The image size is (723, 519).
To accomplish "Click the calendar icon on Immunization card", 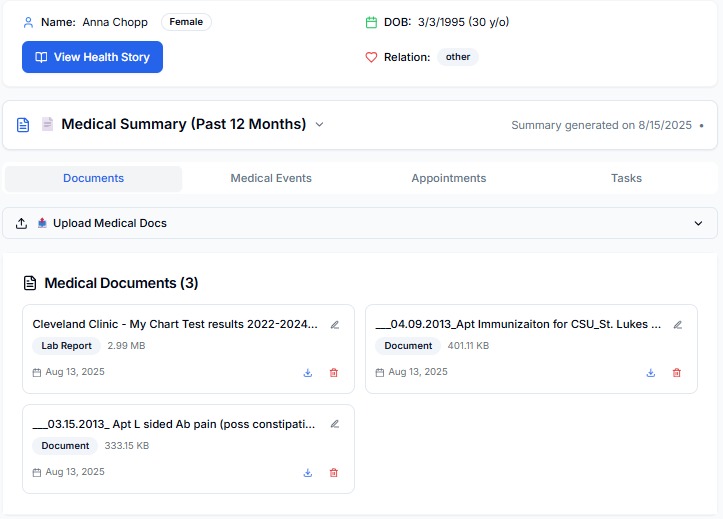I will tap(379, 372).
